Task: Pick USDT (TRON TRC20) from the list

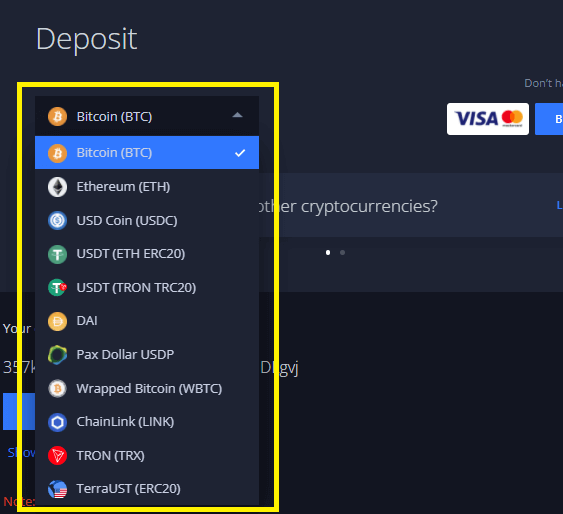Action: [147, 288]
